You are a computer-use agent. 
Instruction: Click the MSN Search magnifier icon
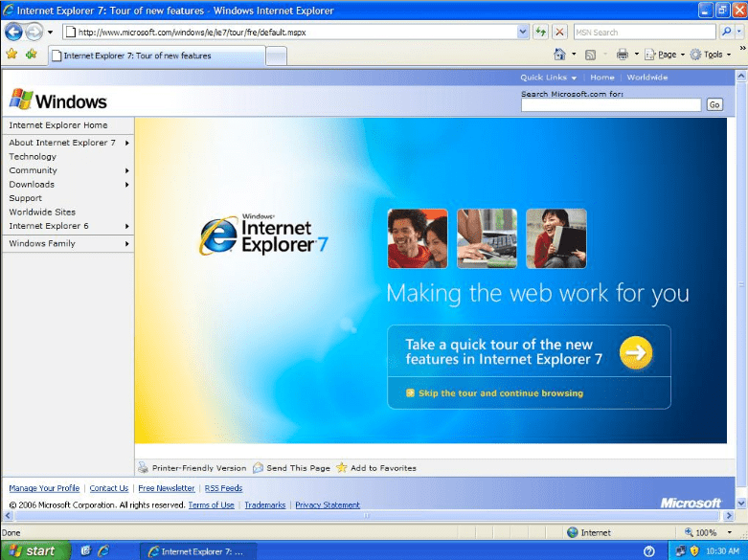pos(725,32)
